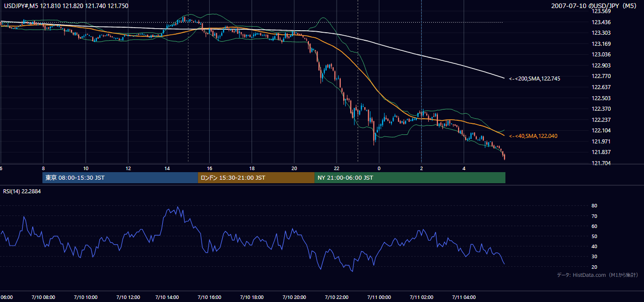Click price axis value 122.370
644x302 pixels.
601,109
